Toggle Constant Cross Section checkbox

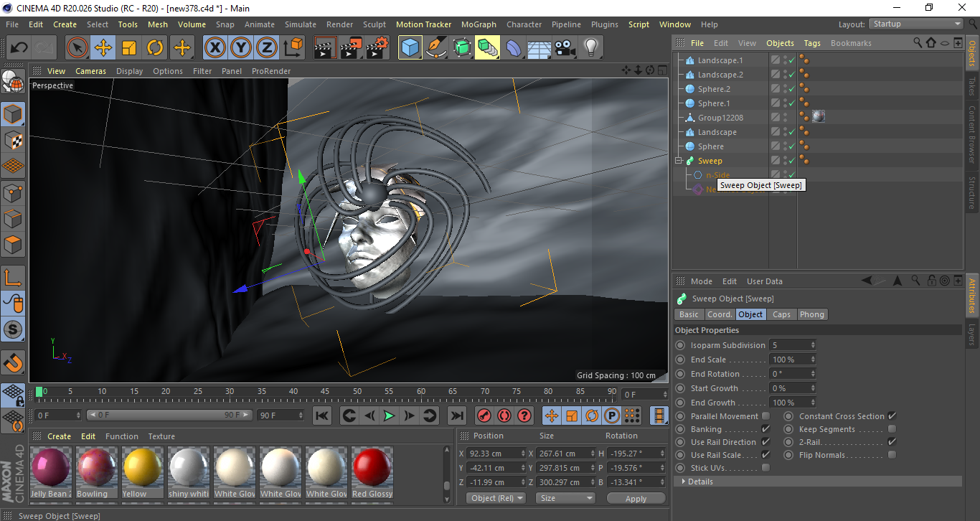click(x=892, y=416)
